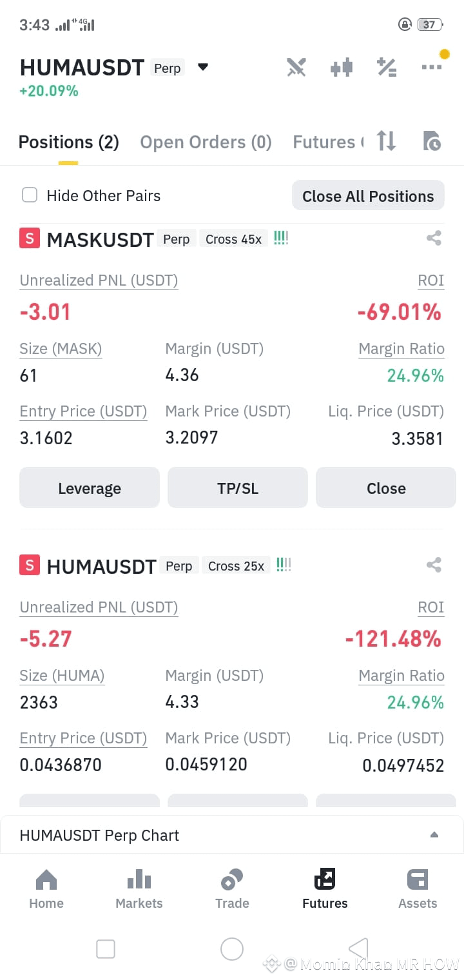This screenshot has width=464, height=980.
Task: Open the candlestick chart icon
Action: (342, 68)
